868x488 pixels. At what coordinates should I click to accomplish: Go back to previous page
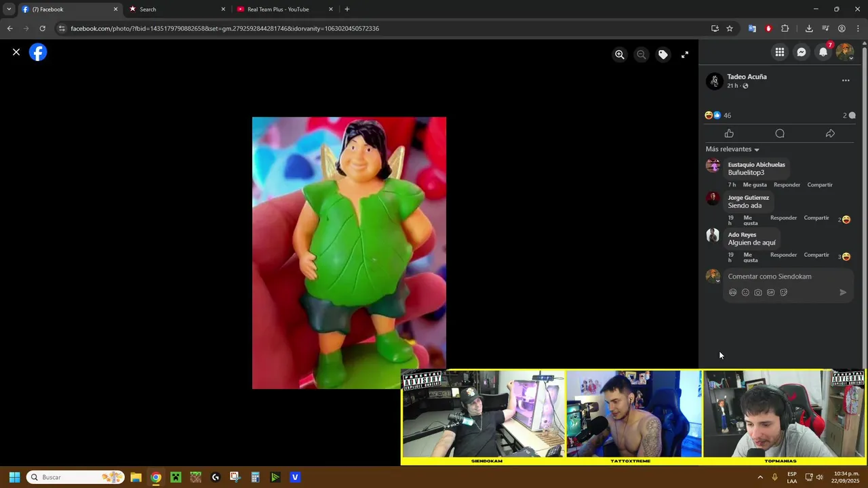tap(9, 28)
